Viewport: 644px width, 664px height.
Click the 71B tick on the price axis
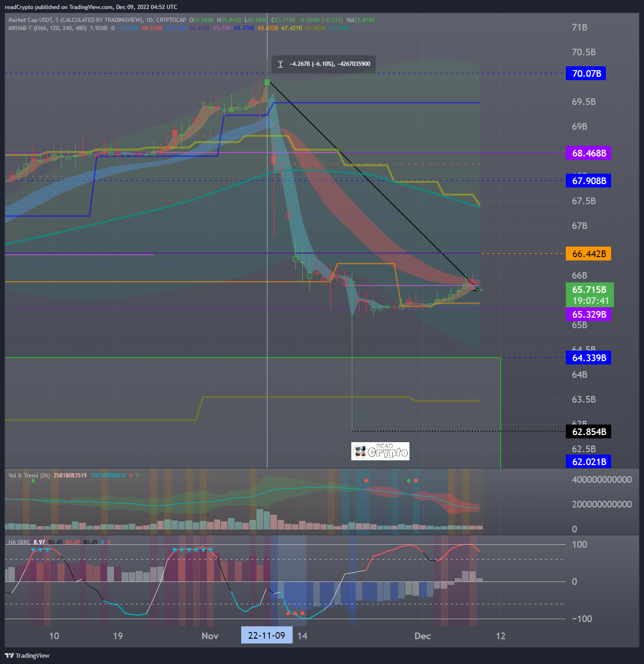[x=579, y=27]
